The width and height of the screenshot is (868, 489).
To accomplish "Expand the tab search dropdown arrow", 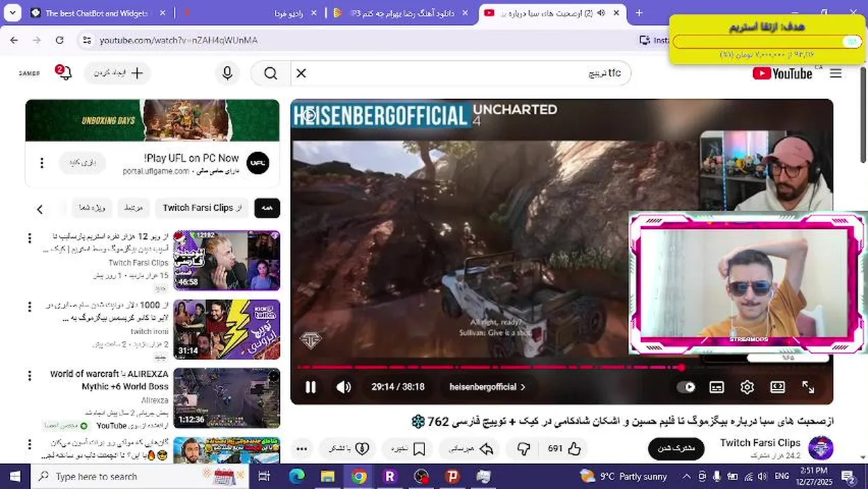I will pos(12,13).
